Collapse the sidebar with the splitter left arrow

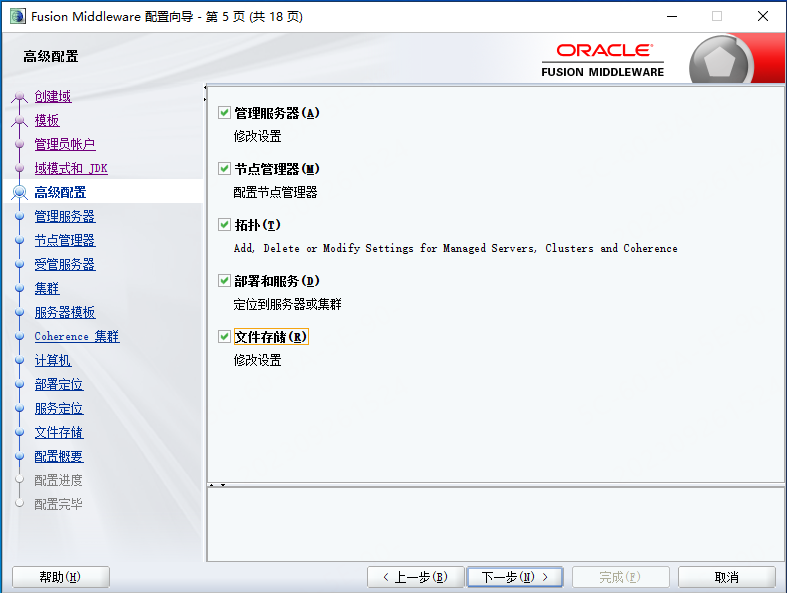pos(205,88)
